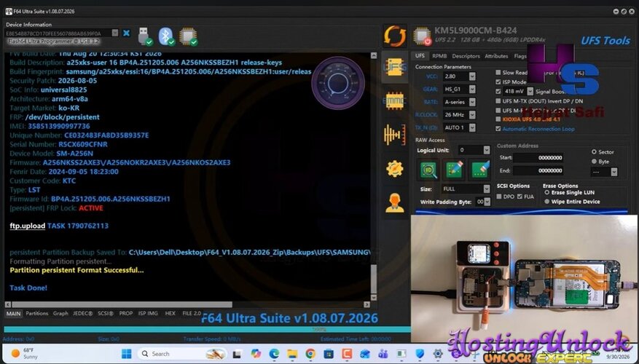This screenshot has width=639, height=364.
Task: Uncheck the ISP Mode checkbox
Action: coord(498,82)
